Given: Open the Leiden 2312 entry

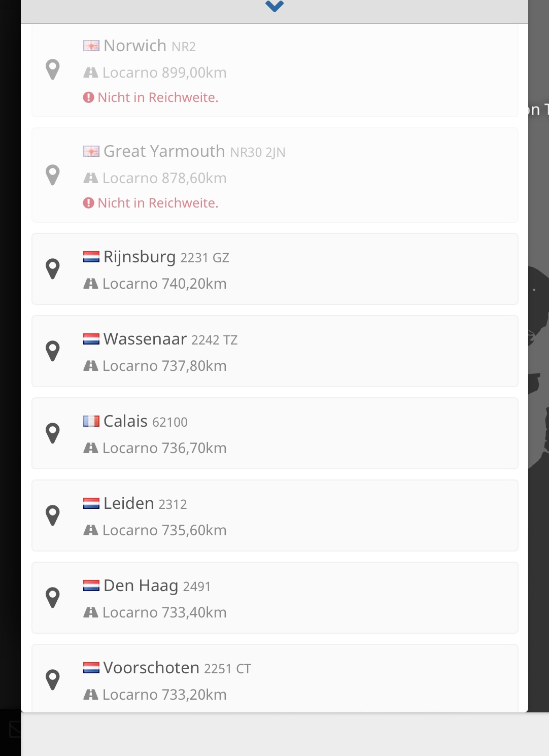Looking at the screenshot, I should (x=145, y=504).
